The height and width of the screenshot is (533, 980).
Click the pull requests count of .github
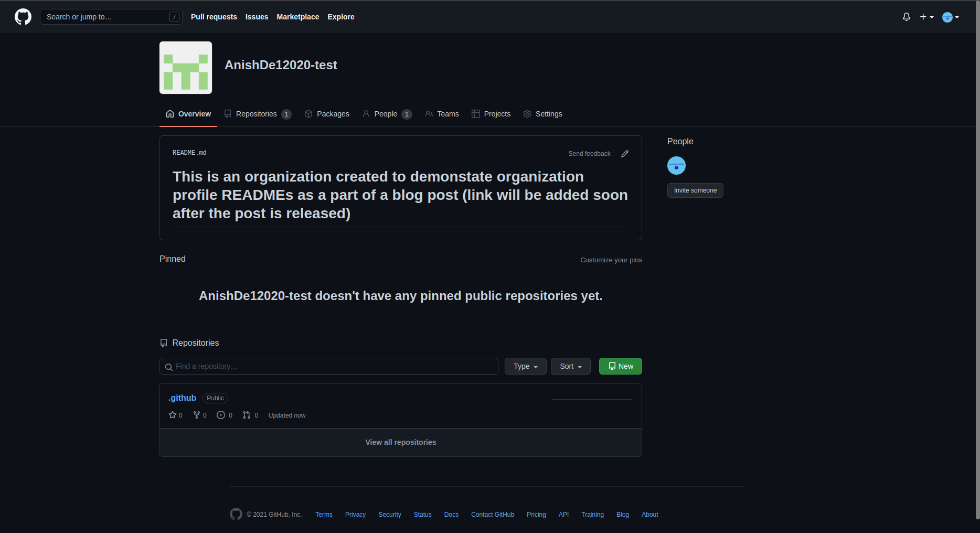point(251,415)
